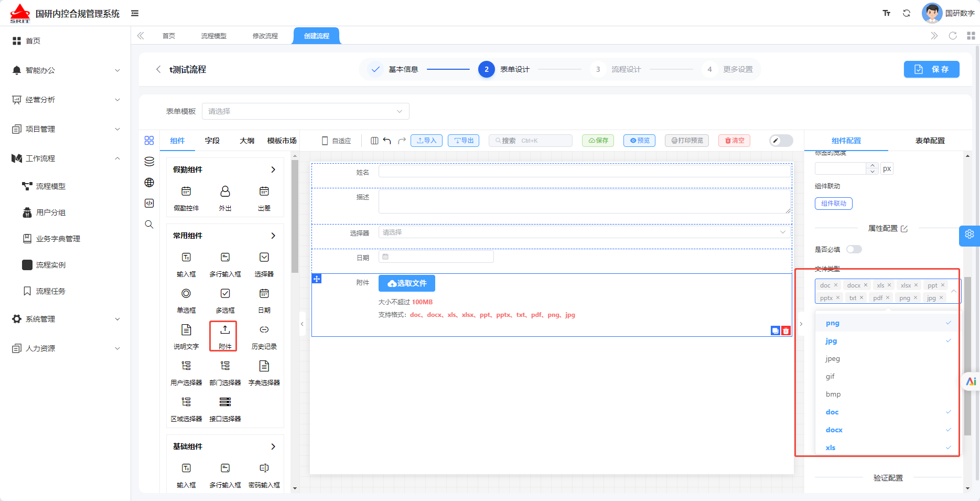Click the column layout icon in toolbar
The height and width of the screenshot is (501, 980).
374,141
